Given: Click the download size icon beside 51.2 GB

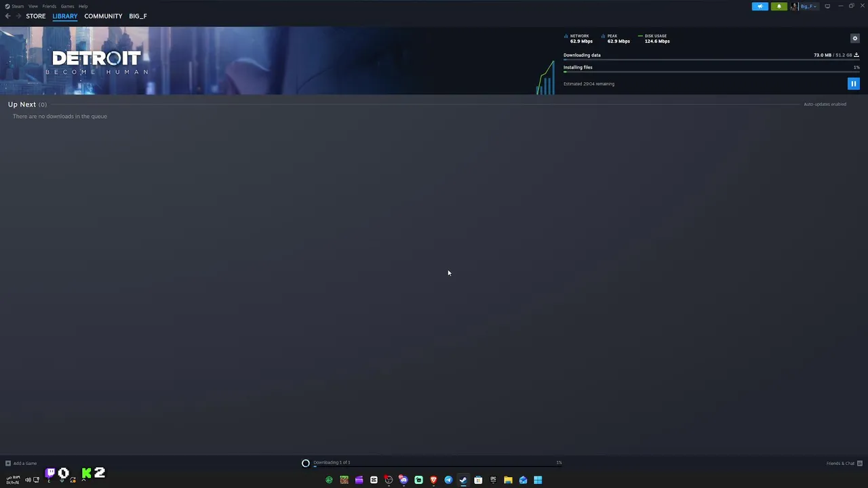Looking at the screenshot, I should click(856, 55).
